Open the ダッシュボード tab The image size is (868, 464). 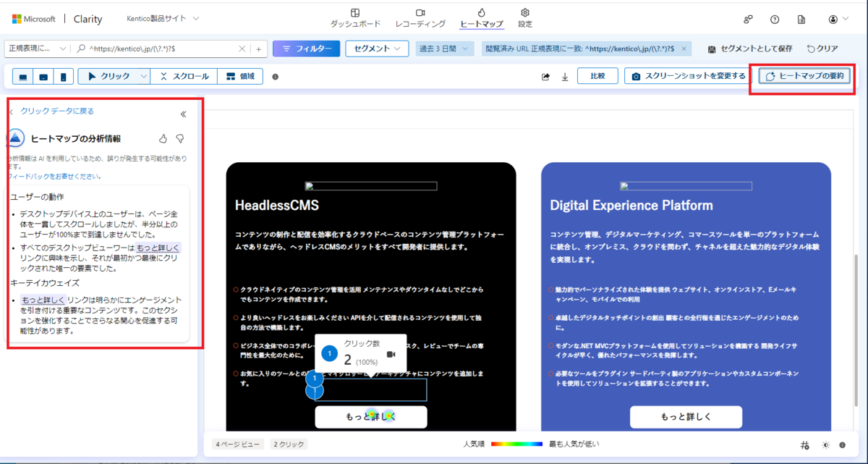pos(355,18)
